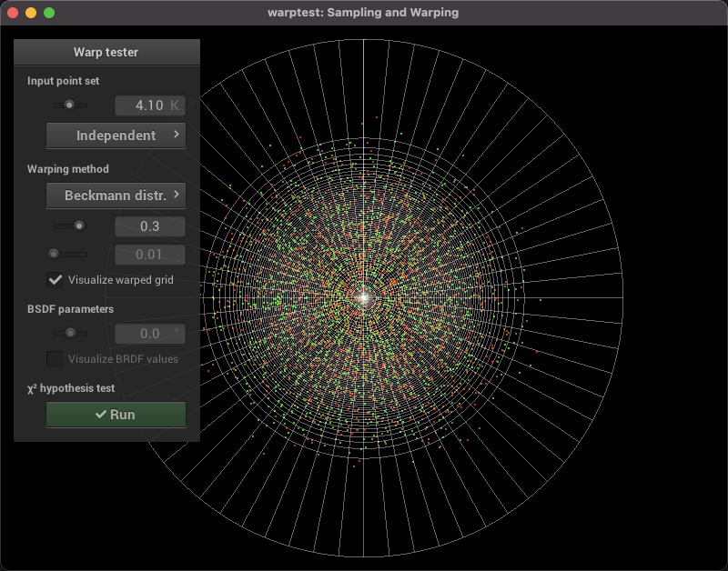The width and height of the screenshot is (728, 571).
Task: Enable Visualize BRDF values checkbox
Action: tap(56, 359)
